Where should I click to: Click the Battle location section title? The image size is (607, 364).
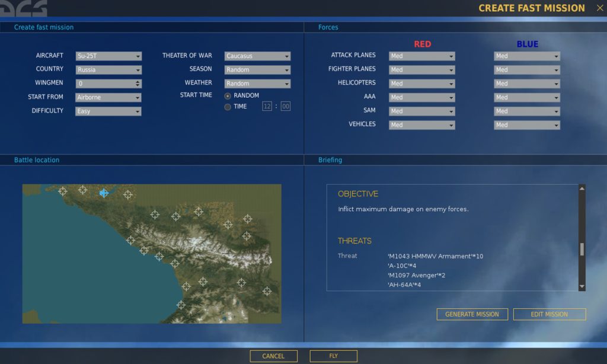37,160
